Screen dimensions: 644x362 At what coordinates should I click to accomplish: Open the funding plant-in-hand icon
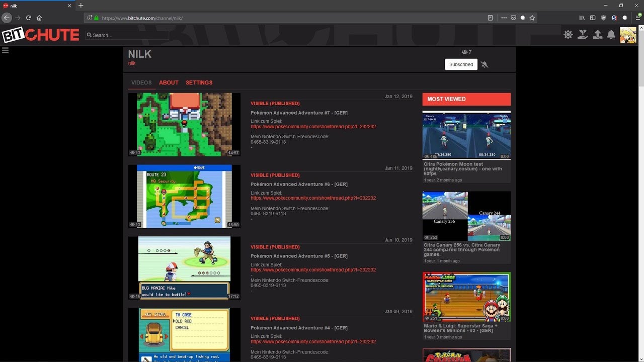point(583,35)
